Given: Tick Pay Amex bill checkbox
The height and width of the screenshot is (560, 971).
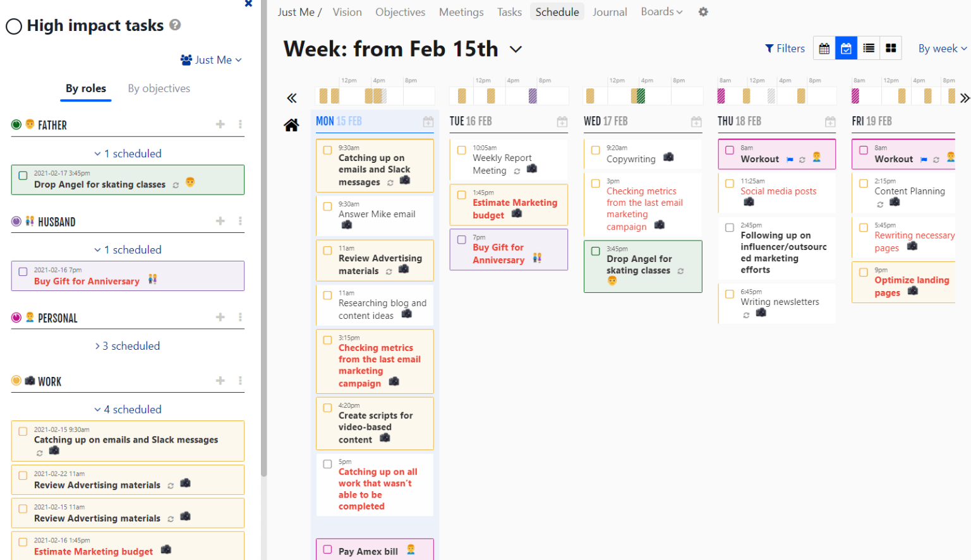Looking at the screenshot, I should tap(327, 549).
